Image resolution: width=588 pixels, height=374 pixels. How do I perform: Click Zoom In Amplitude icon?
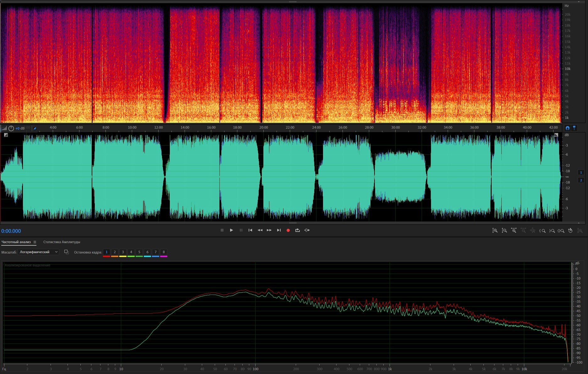point(495,231)
